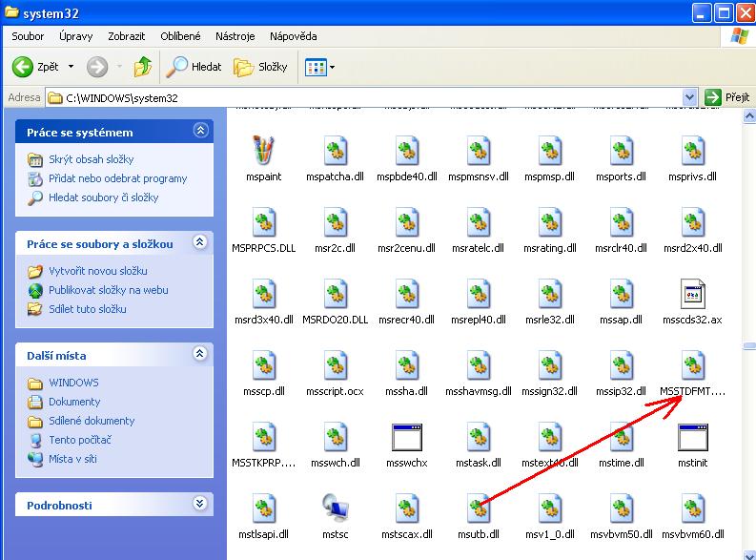
Task: Expand the address bar dropdown
Action: tap(689, 98)
